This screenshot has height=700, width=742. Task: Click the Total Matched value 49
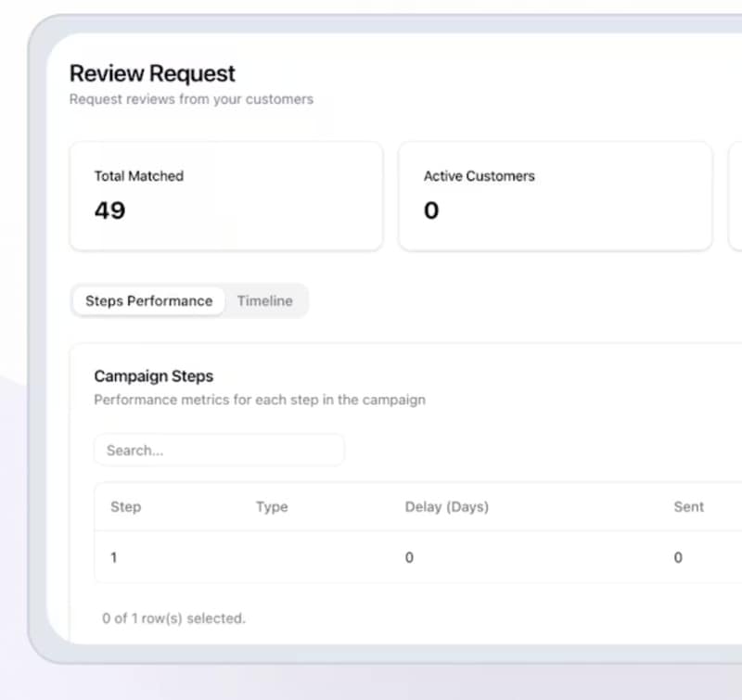pos(109,210)
